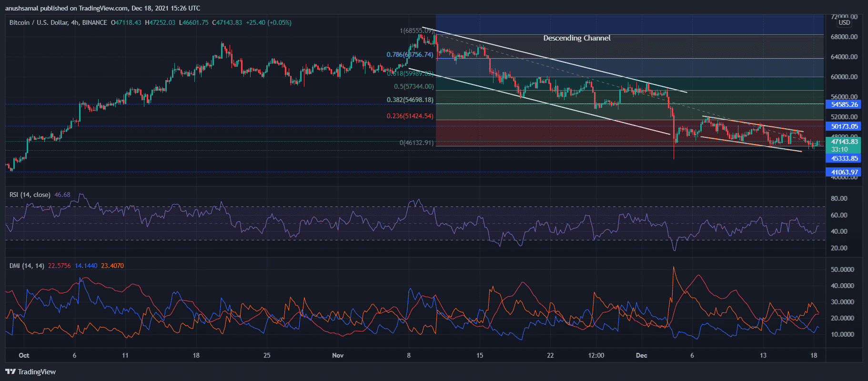Viewport: 868px width, 381px height.
Task: Click the Descending Channel text annotation
Action: (576, 38)
